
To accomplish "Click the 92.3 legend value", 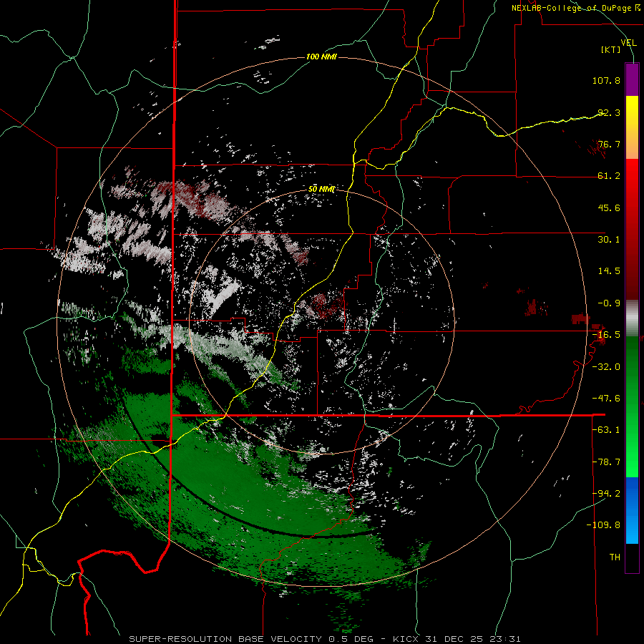I will tap(609, 112).
